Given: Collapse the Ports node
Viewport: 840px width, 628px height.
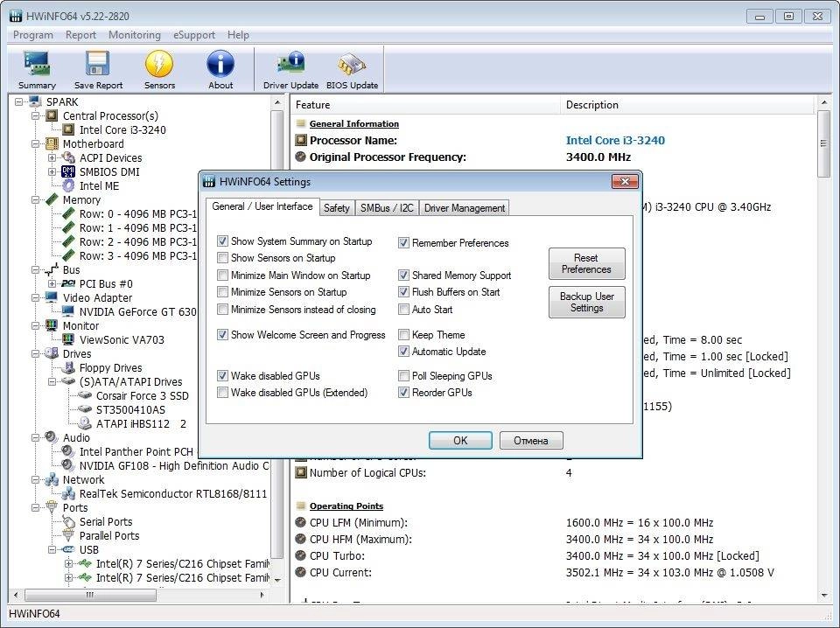Looking at the screenshot, I should [35, 507].
